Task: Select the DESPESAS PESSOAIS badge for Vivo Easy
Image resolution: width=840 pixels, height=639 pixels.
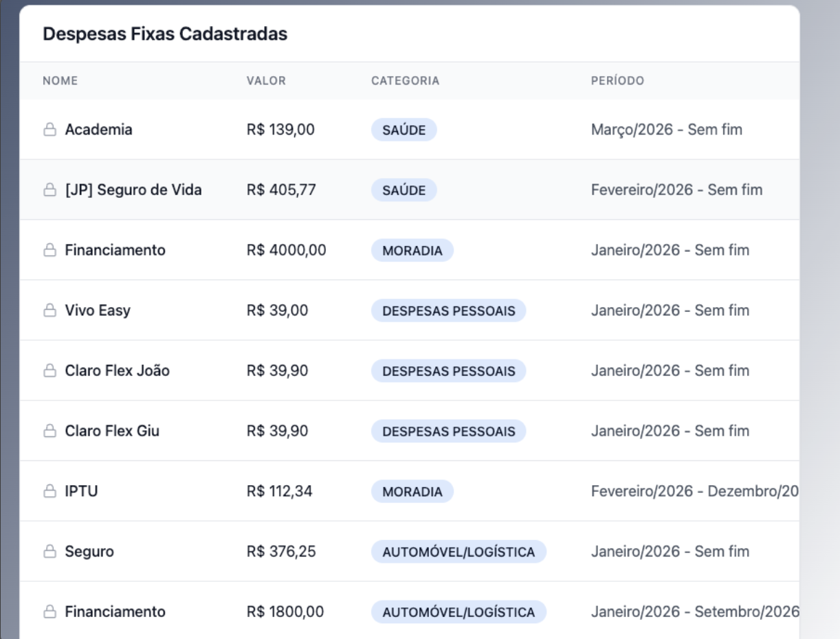Action: point(448,311)
